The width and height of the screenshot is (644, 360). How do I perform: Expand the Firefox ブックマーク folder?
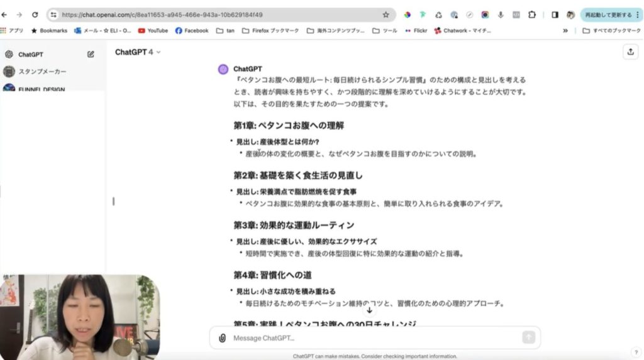[270, 30]
